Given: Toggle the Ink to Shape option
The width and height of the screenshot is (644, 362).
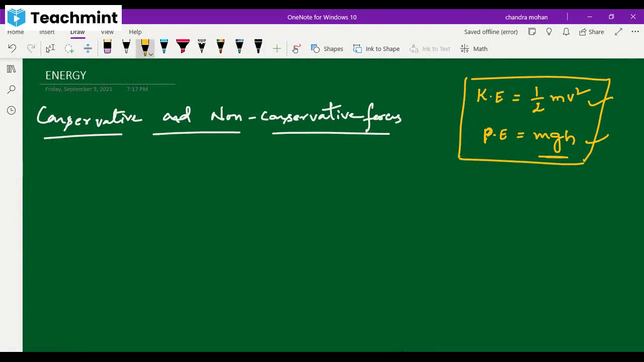Looking at the screenshot, I should pos(376,49).
